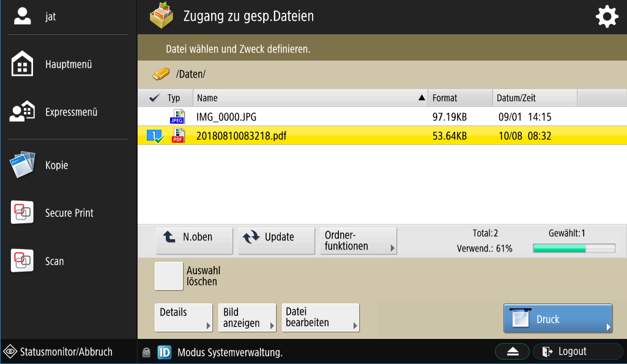Click the Zugang zu gesp.Dateien title

(248, 17)
